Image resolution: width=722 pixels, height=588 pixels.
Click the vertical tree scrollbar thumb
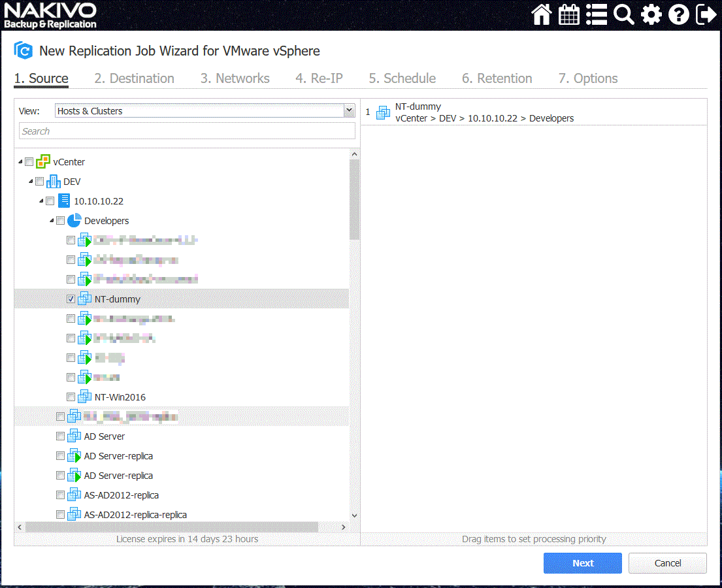coord(354,199)
